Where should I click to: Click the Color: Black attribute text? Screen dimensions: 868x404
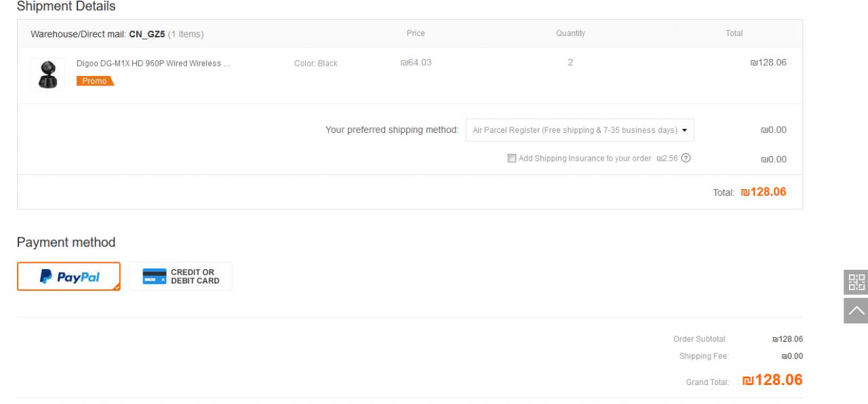315,64
